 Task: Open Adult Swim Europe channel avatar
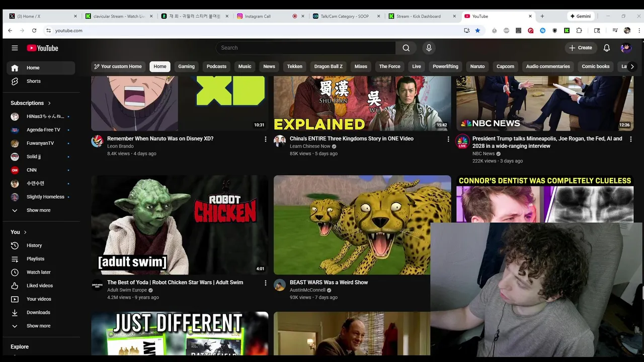[97, 285]
